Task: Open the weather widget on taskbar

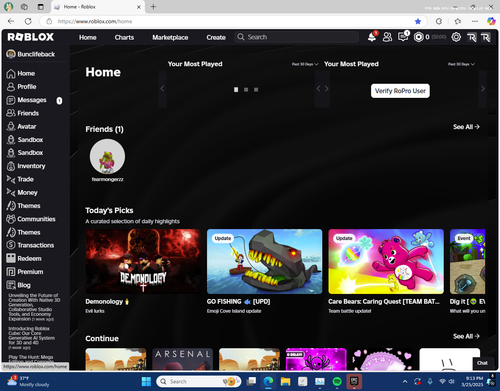Action: pyautogui.click(x=28, y=381)
